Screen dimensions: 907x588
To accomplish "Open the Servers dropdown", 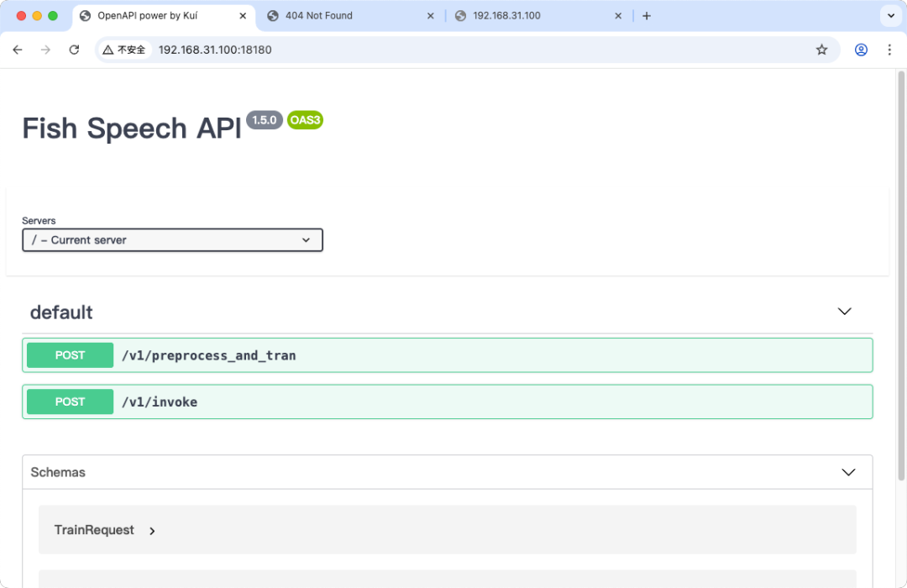I will tap(172, 240).
